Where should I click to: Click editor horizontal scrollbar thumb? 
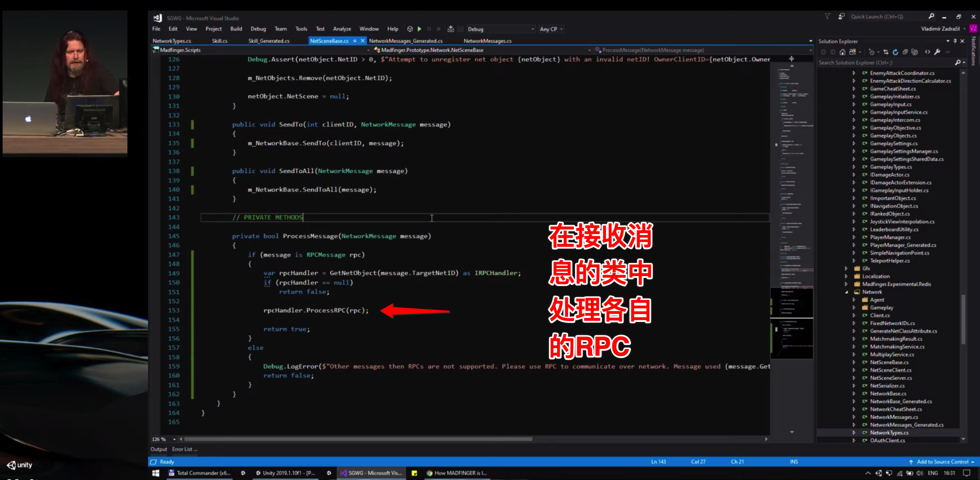coord(358,439)
